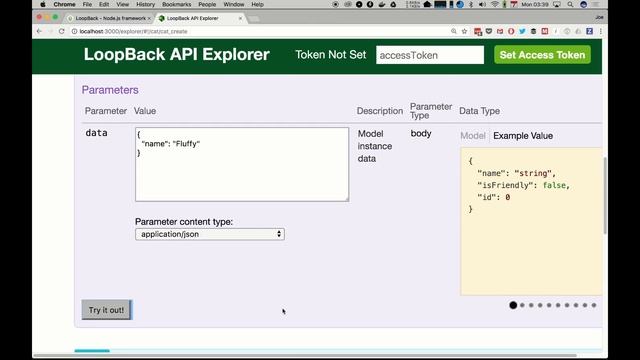Click the example JSON value box

531,221
